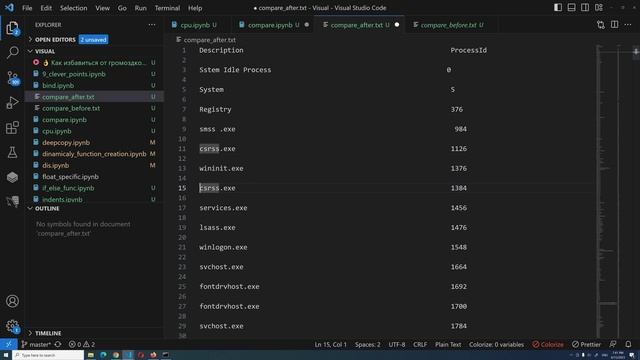Open branch picker master
640x360 pixels.
pos(36,344)
